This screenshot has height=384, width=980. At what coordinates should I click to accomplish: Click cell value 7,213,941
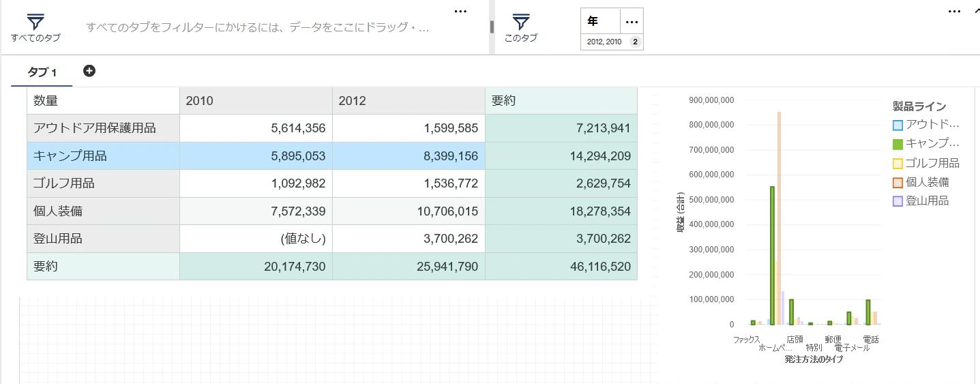pyautogui.click(x=561, y=128)
